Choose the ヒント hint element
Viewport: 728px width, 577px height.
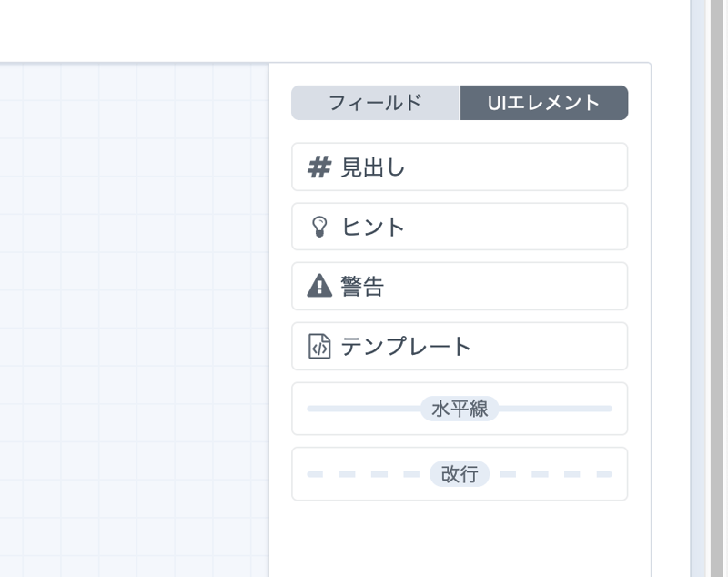click(x=460, y=227)
